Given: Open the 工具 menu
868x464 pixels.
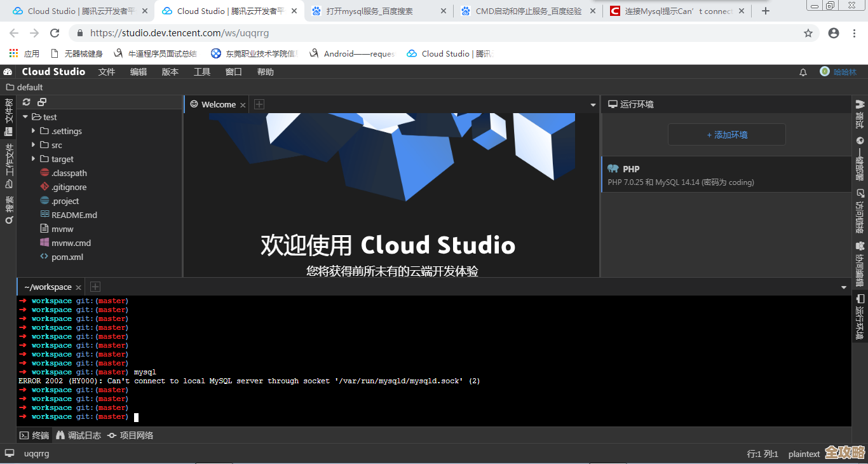Looking at the screenshot, I should click(x=202, y=71).
